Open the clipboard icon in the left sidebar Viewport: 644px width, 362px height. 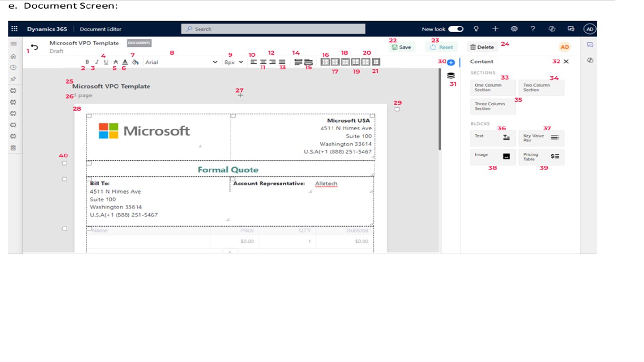coord(14,148)
